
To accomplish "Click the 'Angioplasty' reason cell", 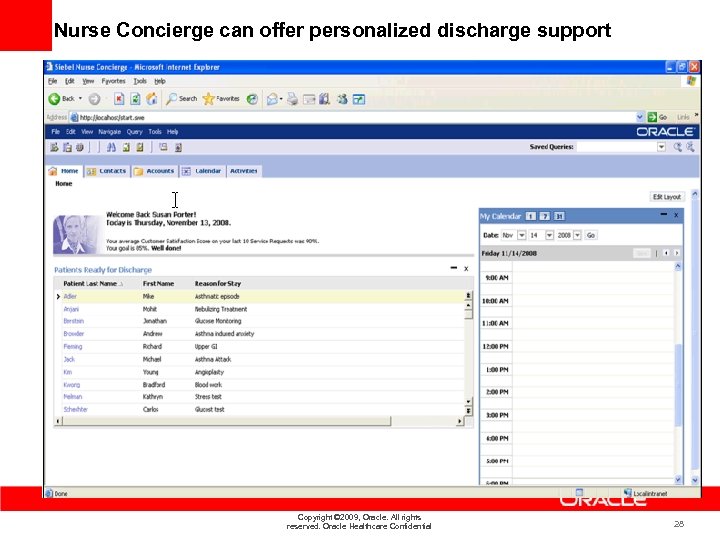I will click(x=209, y=372).
